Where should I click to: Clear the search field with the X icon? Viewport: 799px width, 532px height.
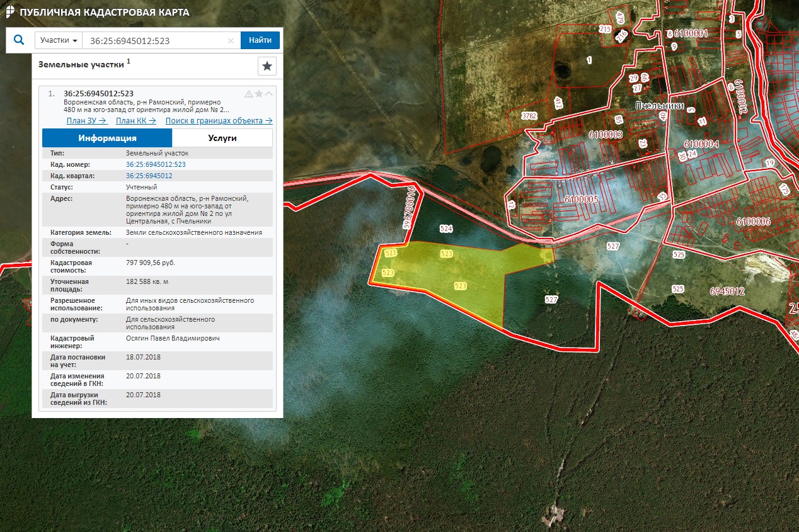click(231, 40)
